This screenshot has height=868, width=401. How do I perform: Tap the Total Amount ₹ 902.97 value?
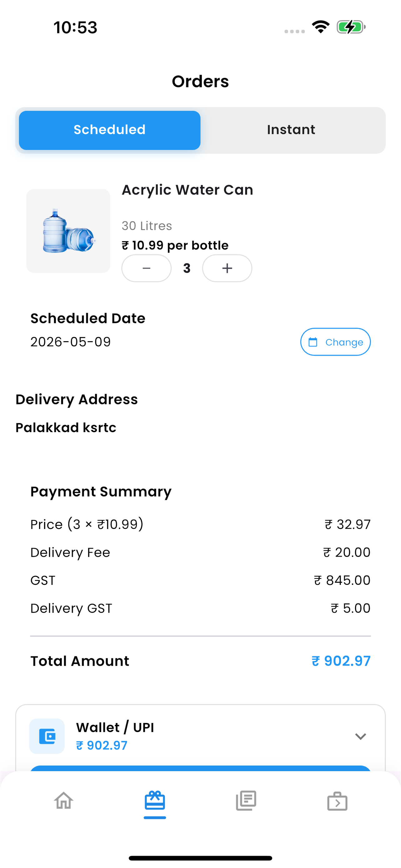coord(341,661)
